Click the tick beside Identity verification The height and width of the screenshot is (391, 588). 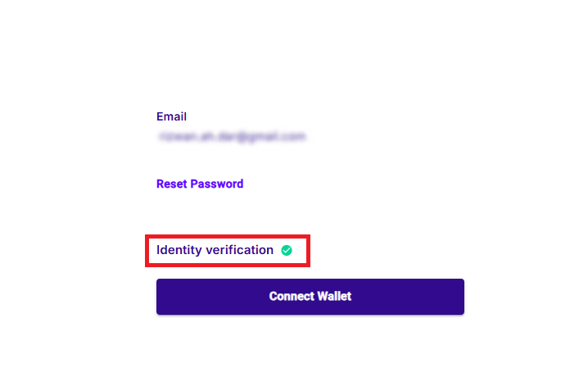click(x=287, y=251)
